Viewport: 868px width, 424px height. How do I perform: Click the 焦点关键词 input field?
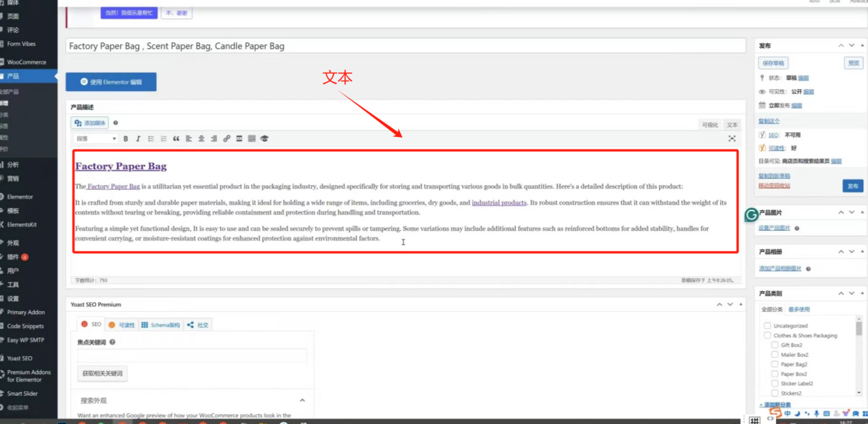coord(193,356)
